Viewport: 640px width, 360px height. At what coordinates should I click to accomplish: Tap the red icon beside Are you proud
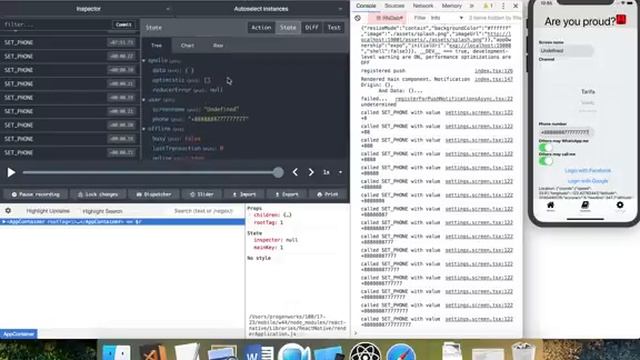[621, 19]
